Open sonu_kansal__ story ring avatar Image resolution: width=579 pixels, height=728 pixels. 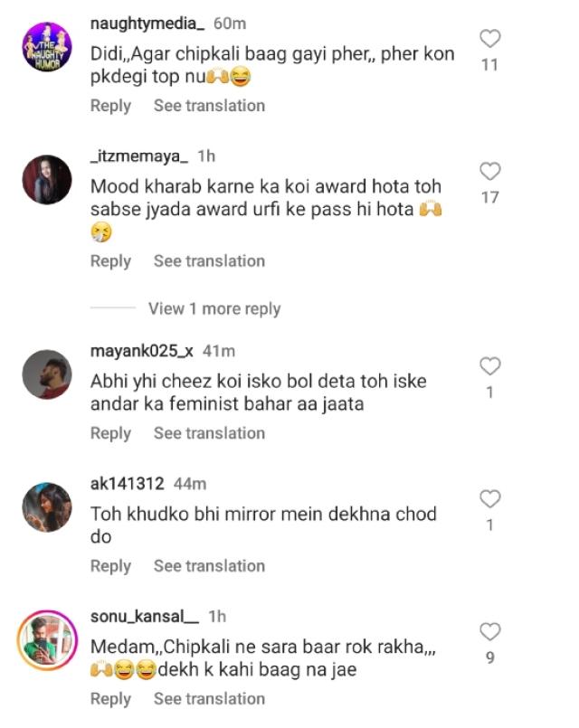(46, 639)
